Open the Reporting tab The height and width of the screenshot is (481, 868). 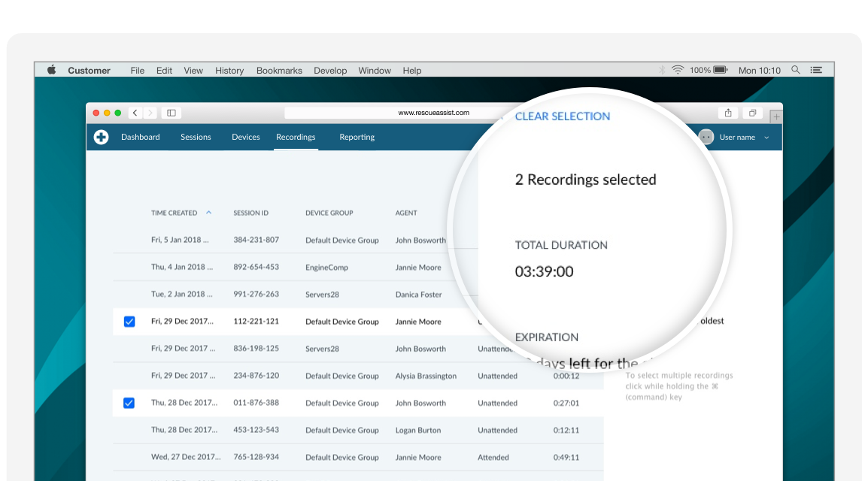(x=357, y=137)
